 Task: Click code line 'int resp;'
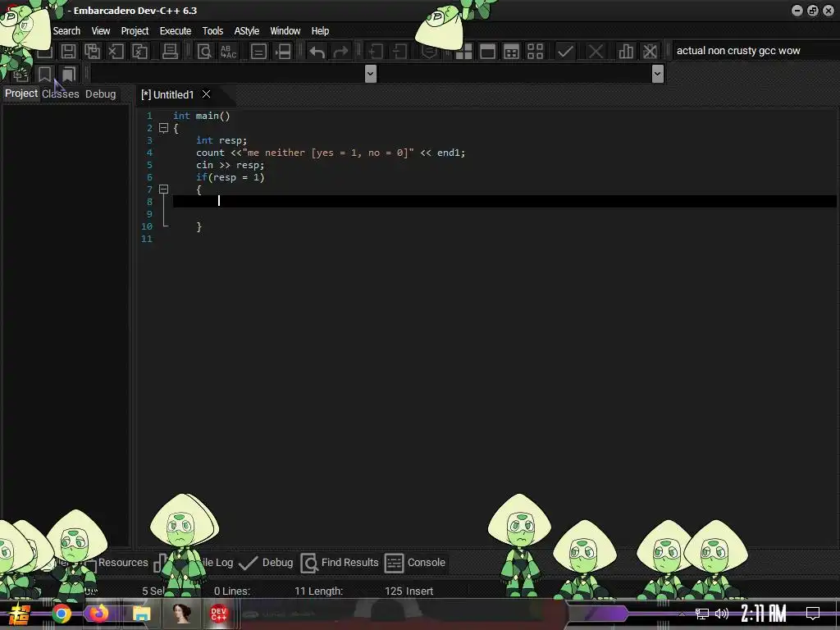coord(221,140)
